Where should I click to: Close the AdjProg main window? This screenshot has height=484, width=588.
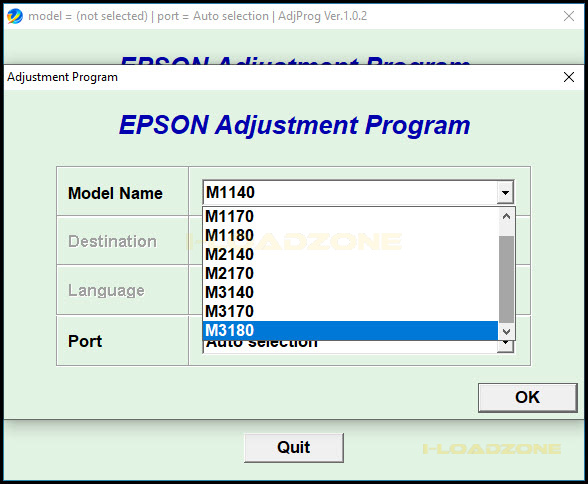click(569, 16)
